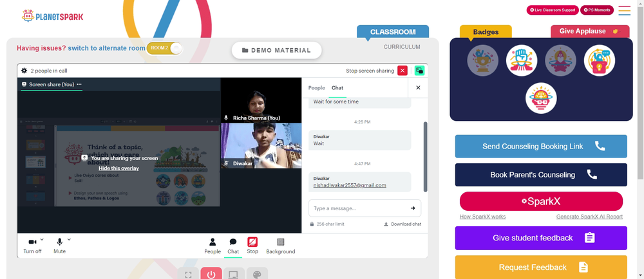Click the red power button

pyautogui.click(x=211, y=274)
